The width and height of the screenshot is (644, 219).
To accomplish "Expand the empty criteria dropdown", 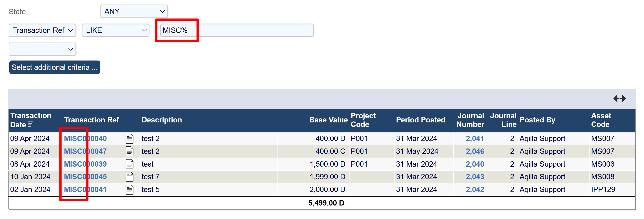I will pos(42,49).
